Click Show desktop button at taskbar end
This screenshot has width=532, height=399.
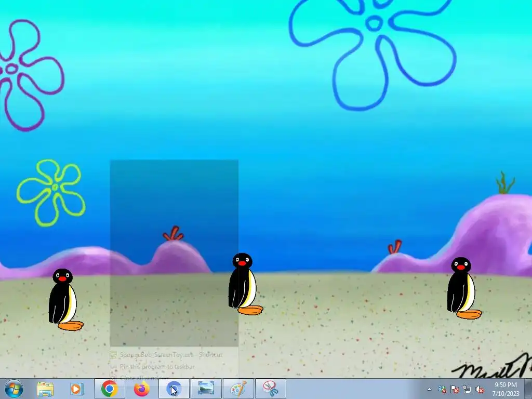click(x=528, y=389)
